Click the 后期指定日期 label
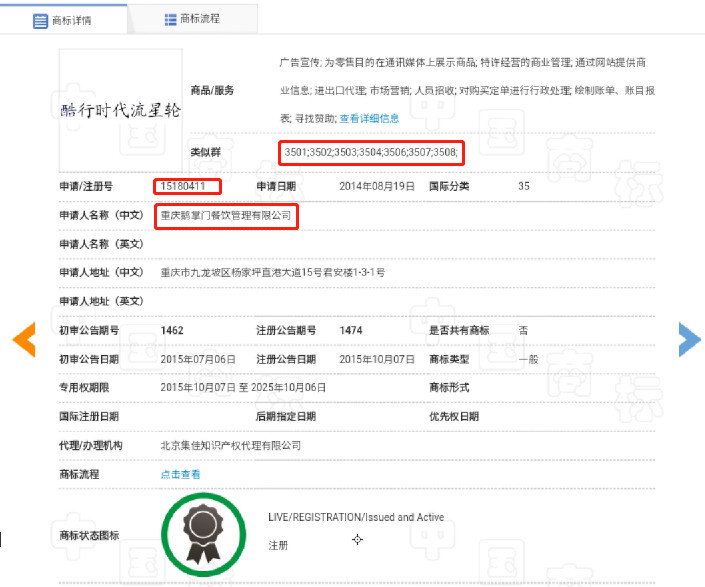This screenshot has width=705, height=587. pos(286,417)
